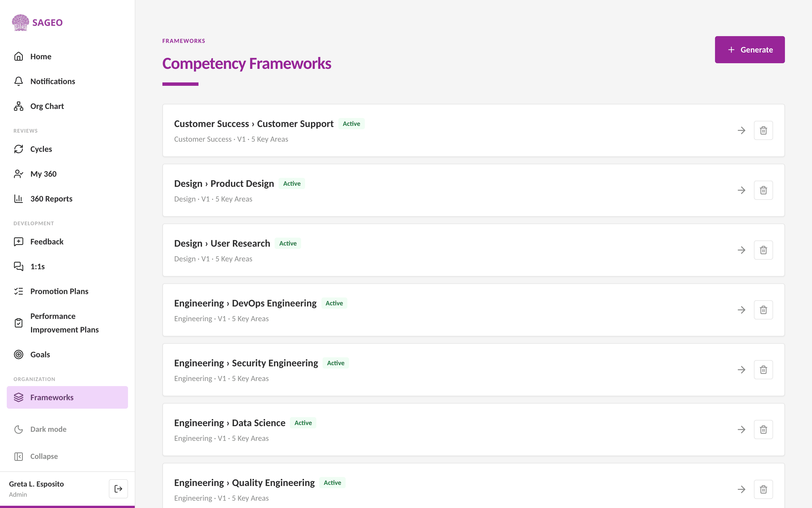Click 'Engineering › DevOps Engineering' title
The image size is (812, 508).
(x=245, y=303)
